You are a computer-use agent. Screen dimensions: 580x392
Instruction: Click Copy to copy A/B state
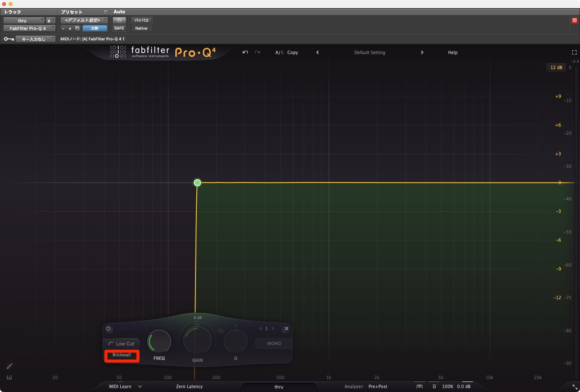pos(293,52)
